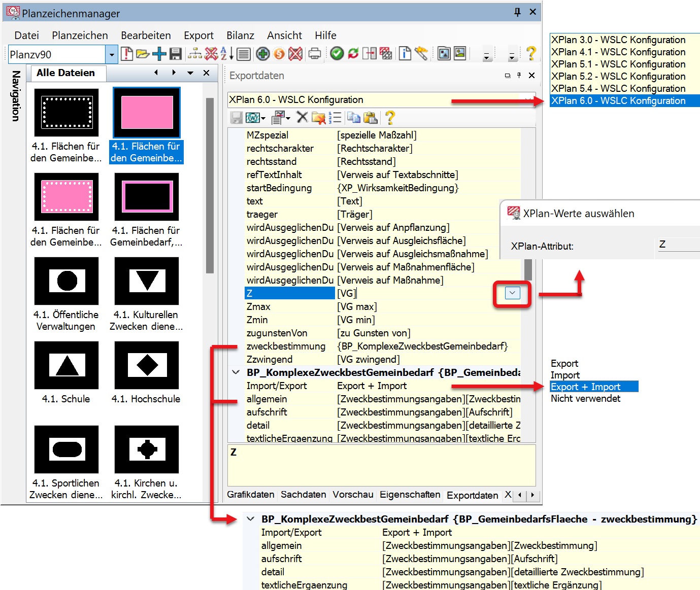This screenshot has width=700, height=590.
Task: Open the Planzeichen menu
Action: [80, 36]
